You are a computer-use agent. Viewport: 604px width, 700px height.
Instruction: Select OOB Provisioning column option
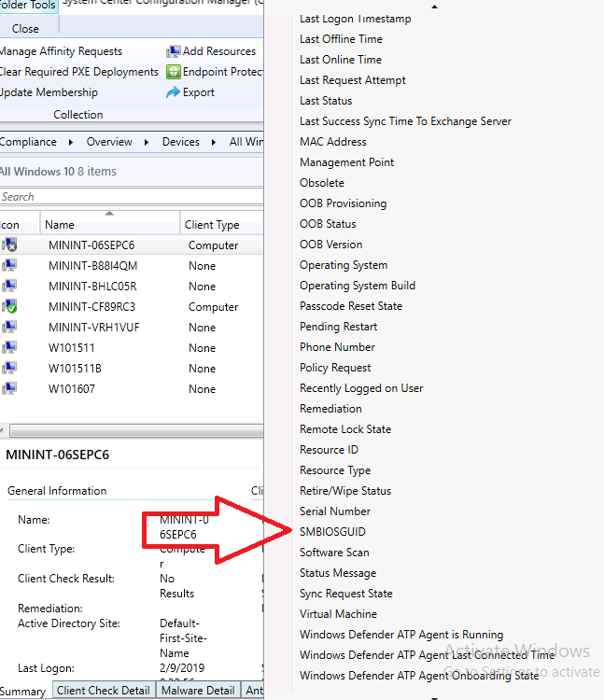(344, 203)
